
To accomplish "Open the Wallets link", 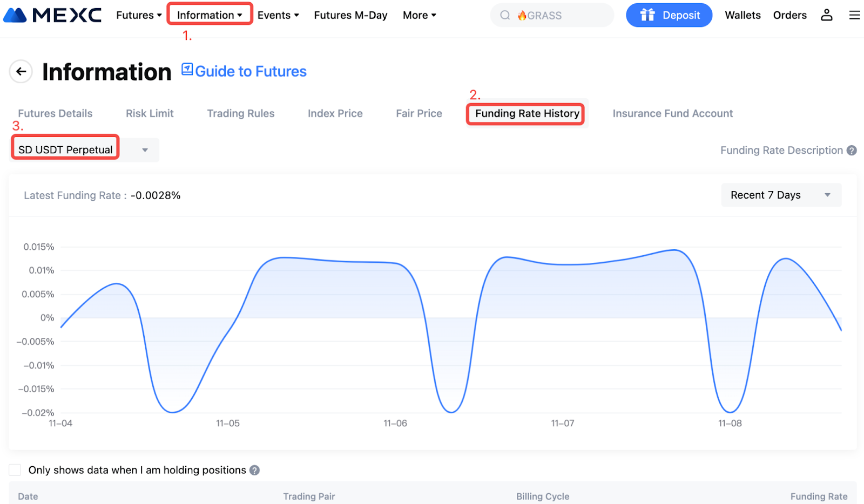I will point(742,15).
